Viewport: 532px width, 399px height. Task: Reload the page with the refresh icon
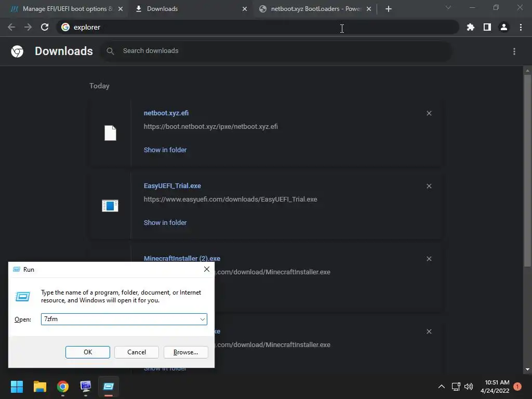[45, 27]
